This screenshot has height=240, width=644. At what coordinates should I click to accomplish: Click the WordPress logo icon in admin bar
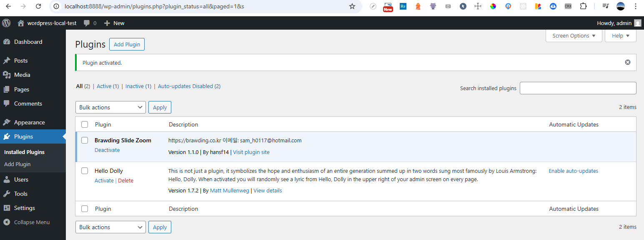pos(7,23)
